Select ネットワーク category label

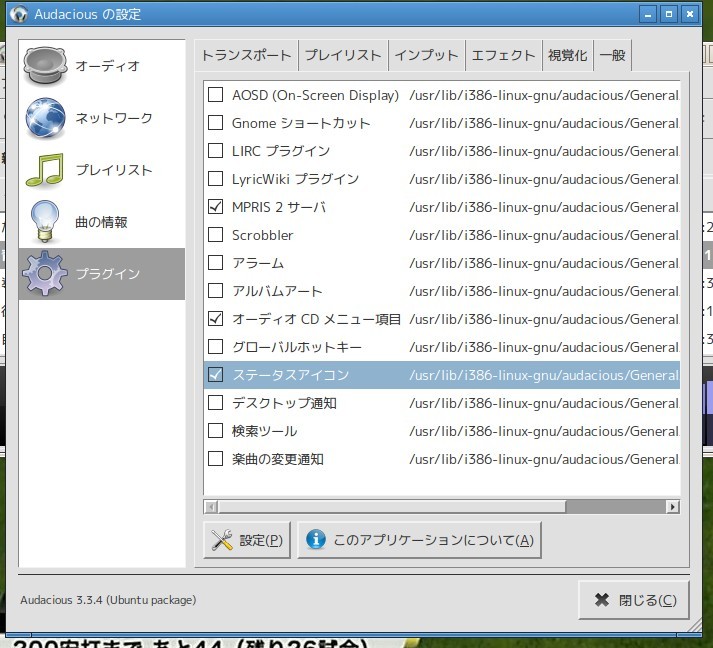click(114, 118)
